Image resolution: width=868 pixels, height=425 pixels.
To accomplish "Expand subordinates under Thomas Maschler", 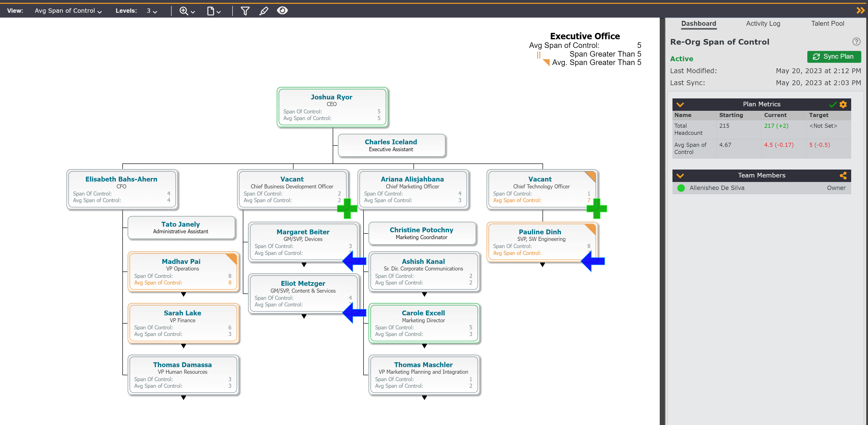I will [424, 398].
